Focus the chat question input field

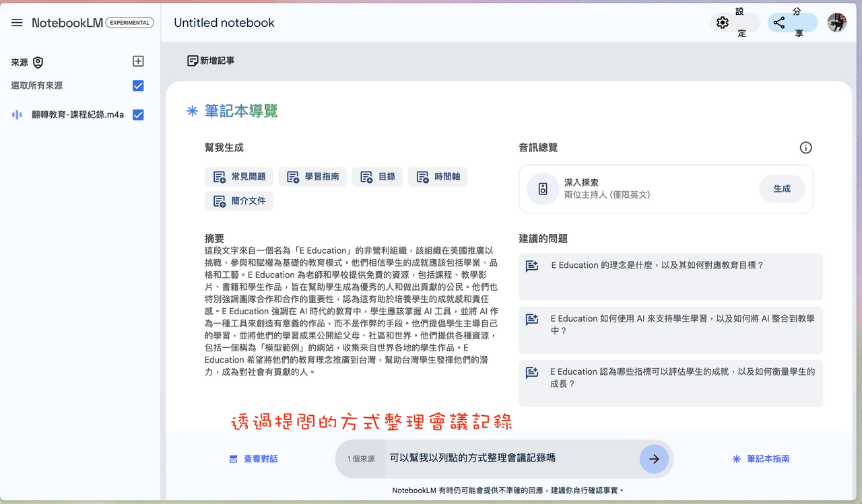[512, 459]
